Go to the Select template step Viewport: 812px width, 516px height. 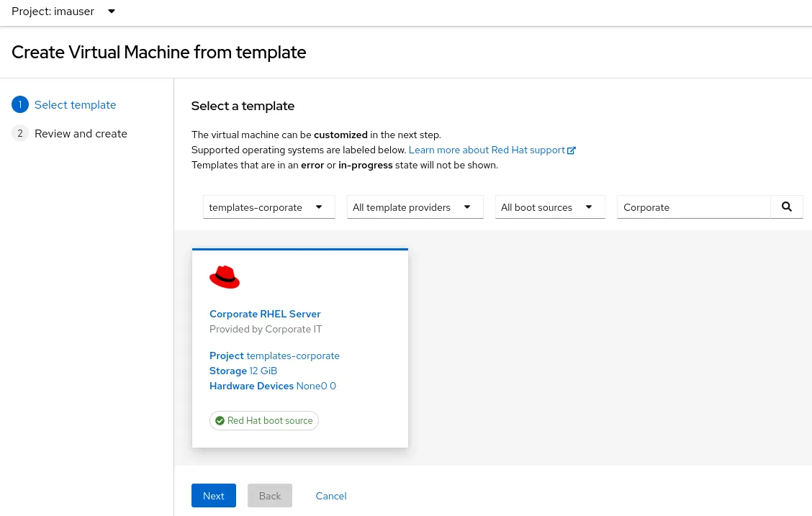tap(75, 105)
